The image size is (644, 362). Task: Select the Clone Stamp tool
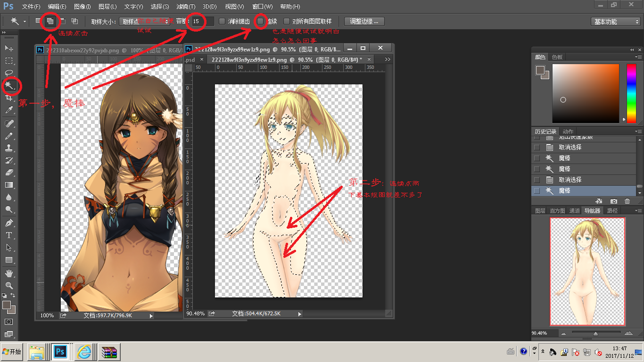point(9,148)
